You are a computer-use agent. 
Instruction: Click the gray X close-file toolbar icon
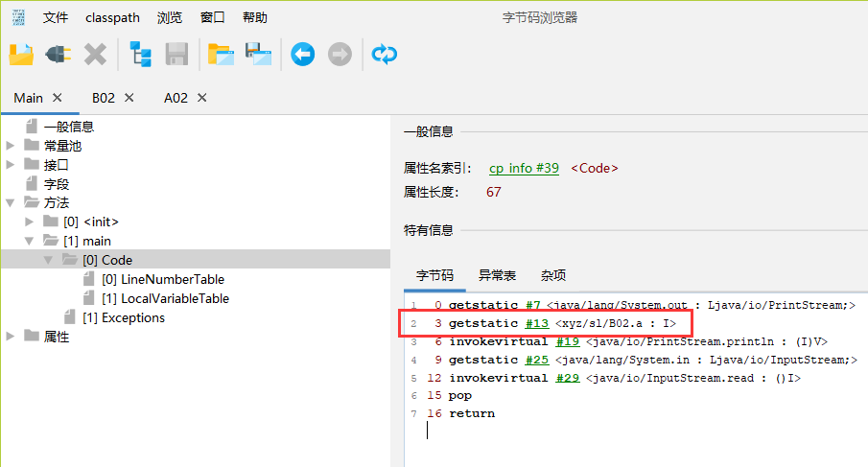click(x=95, y=55)
